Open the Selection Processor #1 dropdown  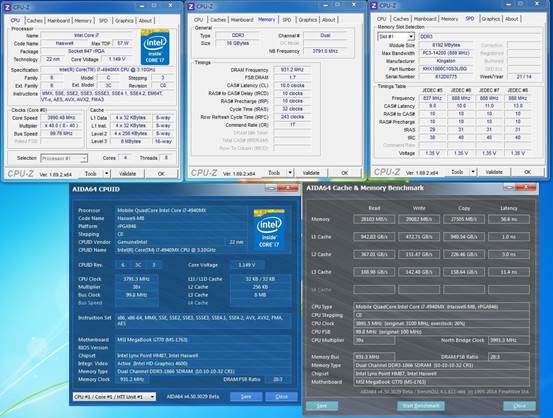(x=64, y=158)
